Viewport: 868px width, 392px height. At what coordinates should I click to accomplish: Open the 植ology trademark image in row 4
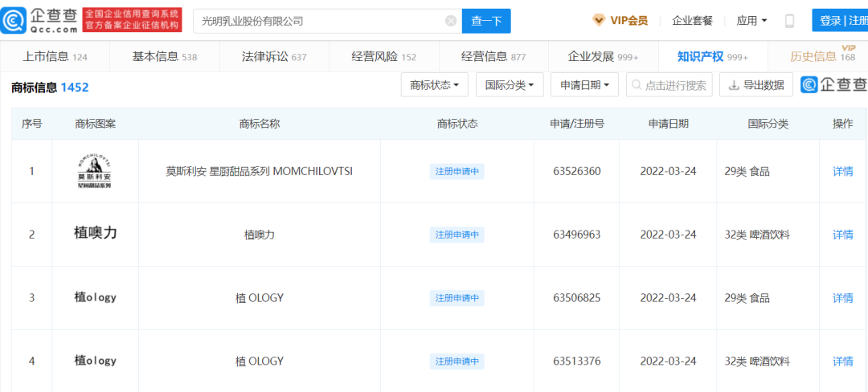(x=95, y=361)
